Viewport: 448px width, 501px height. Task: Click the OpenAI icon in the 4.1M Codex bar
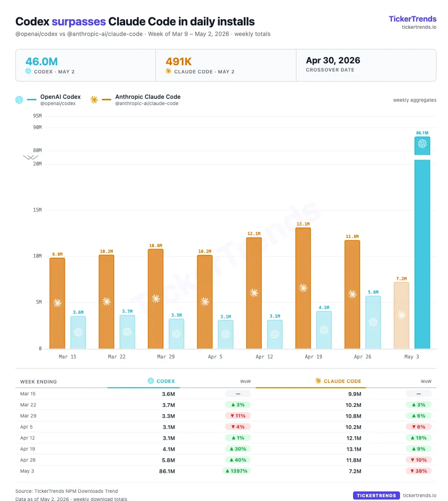coord(324,330)
